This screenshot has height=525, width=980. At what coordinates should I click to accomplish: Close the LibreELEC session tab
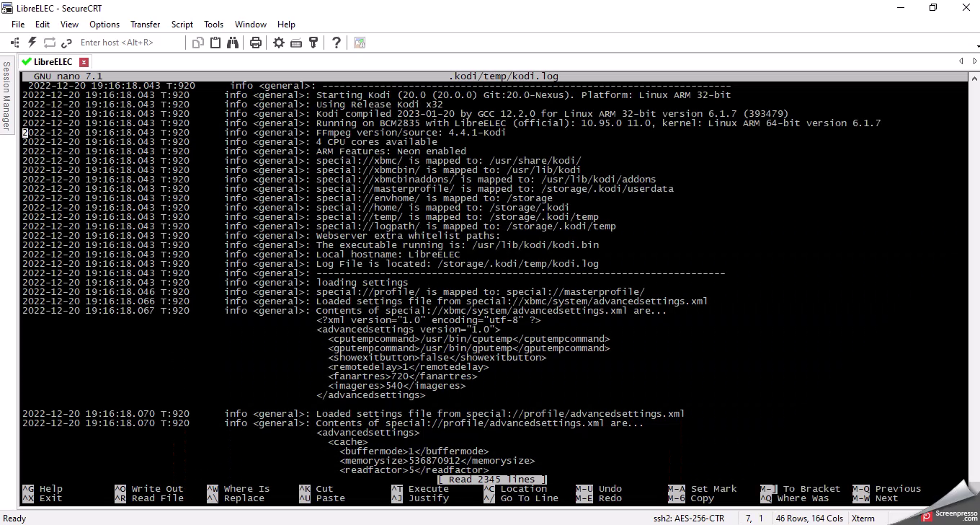[84, 62]
